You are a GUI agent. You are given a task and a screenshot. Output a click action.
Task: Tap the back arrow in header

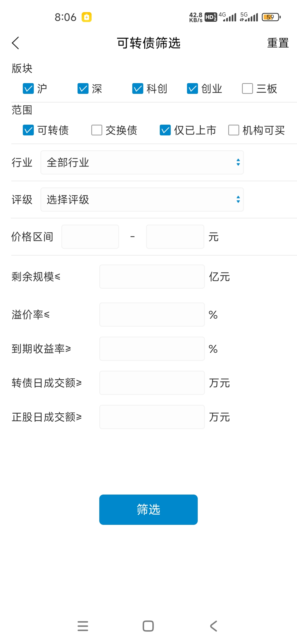(x=16, y=43)
